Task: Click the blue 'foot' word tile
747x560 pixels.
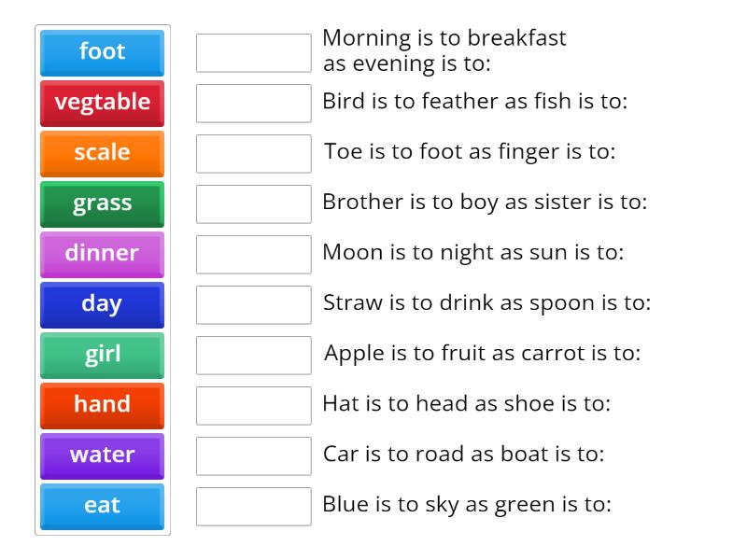Action: pyautogui.click(x=102, y=52)
